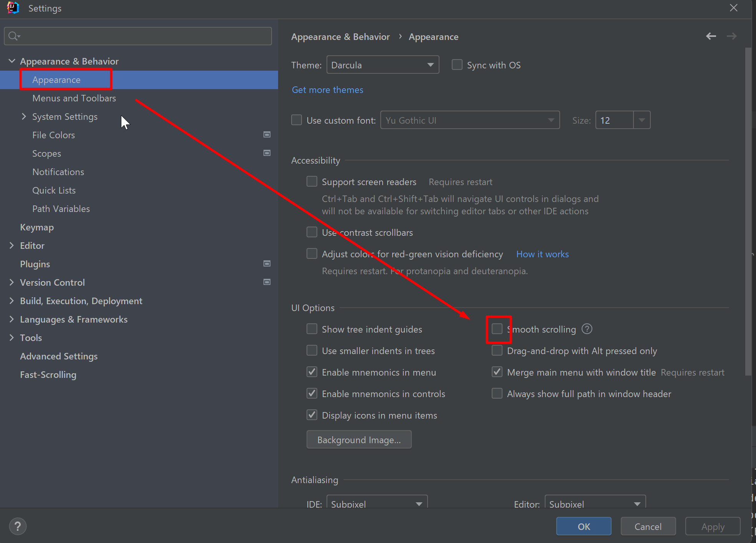Check the Smooth scrolling checkbox
Image resolution: width=756 pixels, height=543 pixels.
(x=497, y=329)
